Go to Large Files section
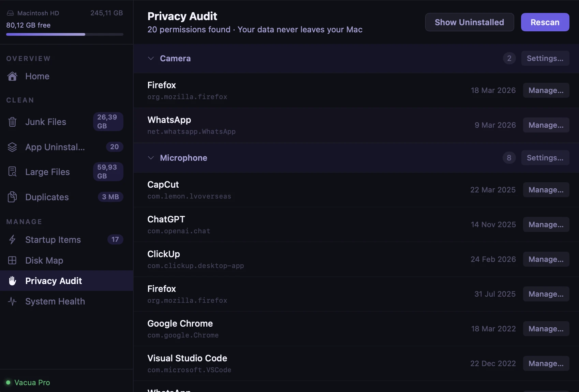579x392 pixels. [66, 172]
